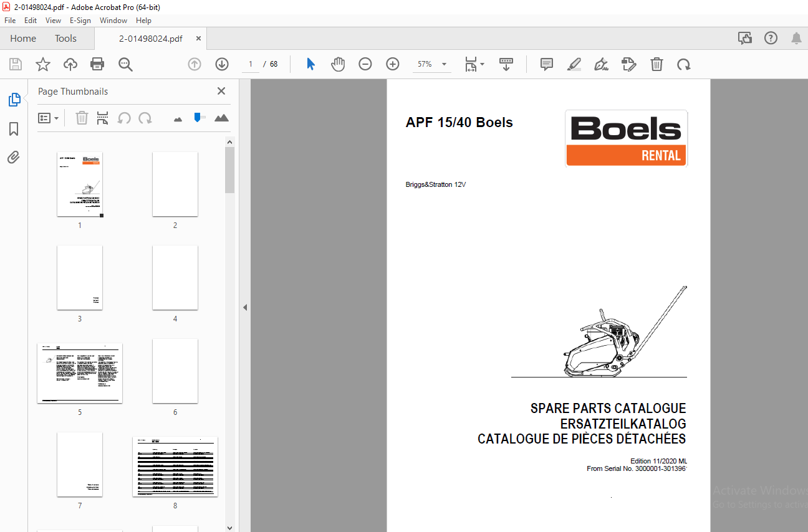Screen dimensions: 808x532
Task: Delete page with toolbar trash icon
Action: point(656,64)
